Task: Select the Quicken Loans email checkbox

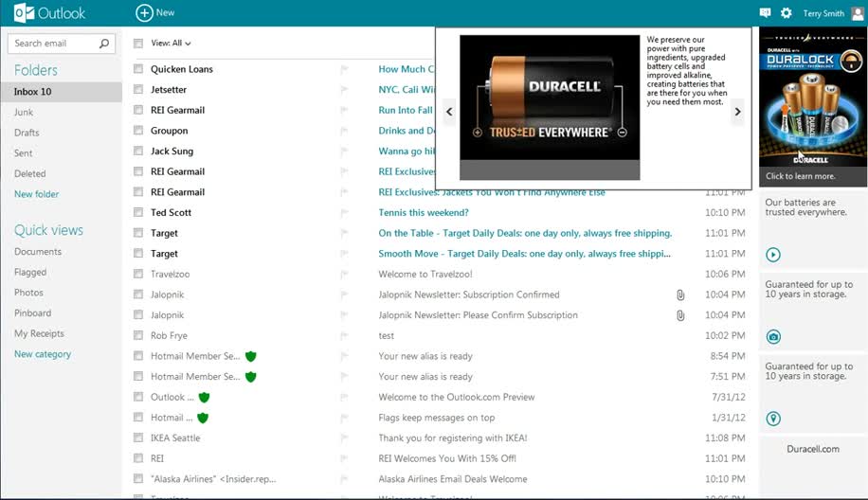Action: tap(138, 69)
